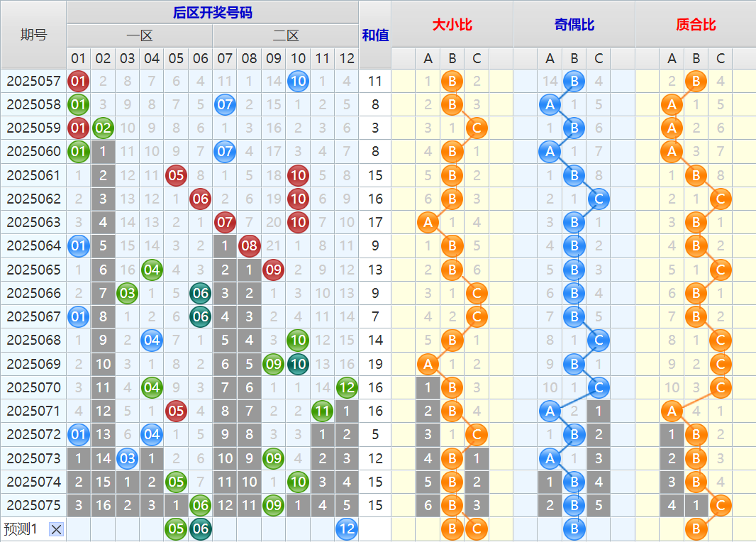This screenshot has height=542, width=756.
Task: Click the 大小比 C ball in 预测1 row
Action: pos(477,529)
